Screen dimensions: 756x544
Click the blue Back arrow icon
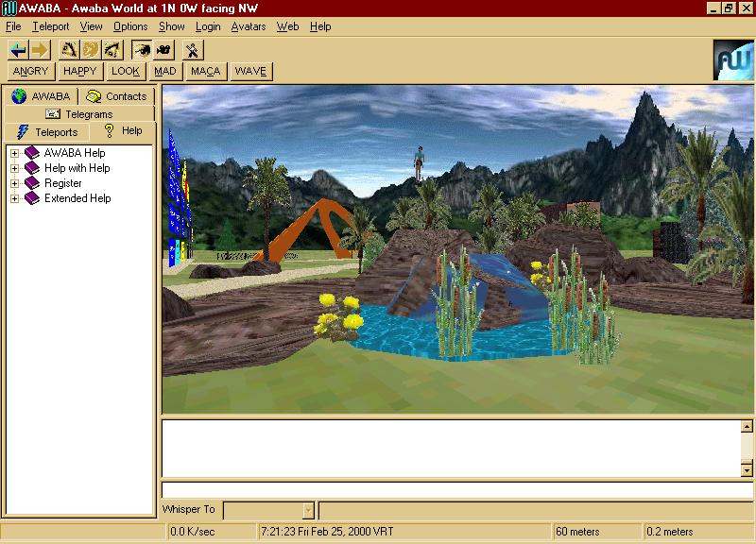click(18, 50)
